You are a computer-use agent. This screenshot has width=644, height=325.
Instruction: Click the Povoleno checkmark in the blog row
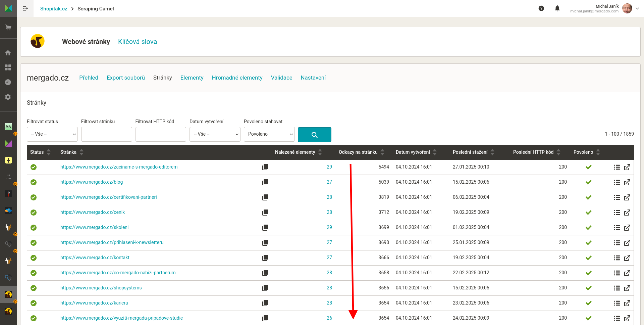coord(588,182)
